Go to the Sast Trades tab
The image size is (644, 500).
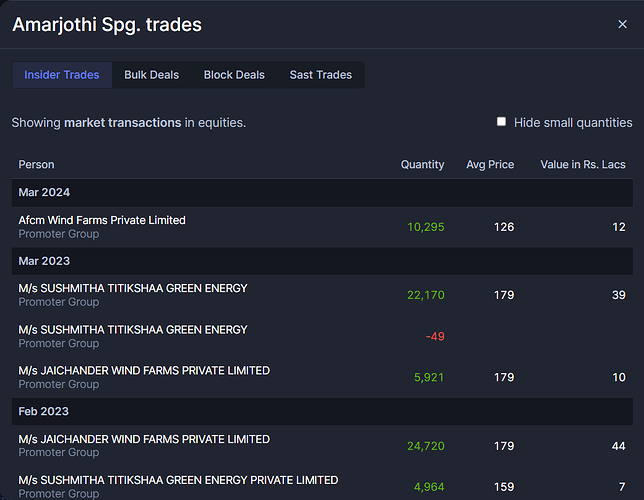click(x=321, y=75)
